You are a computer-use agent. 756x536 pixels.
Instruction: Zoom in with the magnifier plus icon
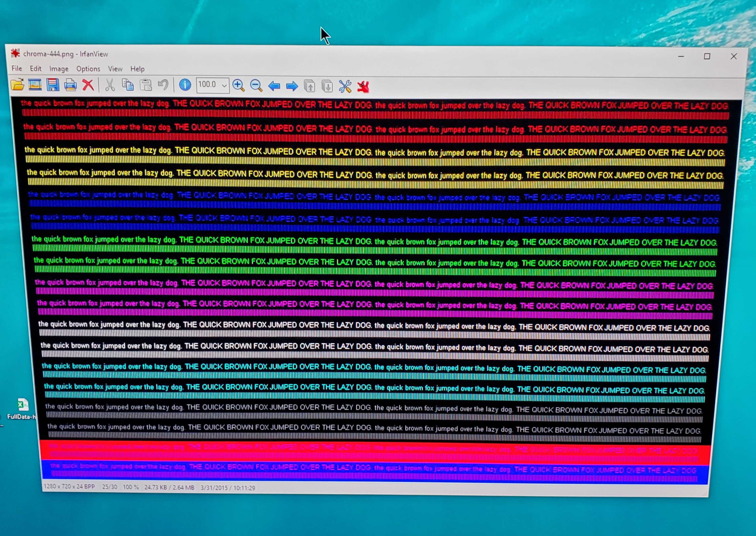(238, 85)
